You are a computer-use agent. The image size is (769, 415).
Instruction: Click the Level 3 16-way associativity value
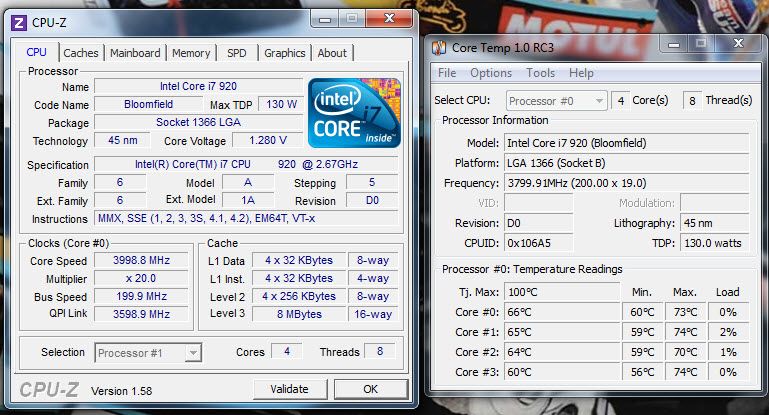click(x=373, y=314)
